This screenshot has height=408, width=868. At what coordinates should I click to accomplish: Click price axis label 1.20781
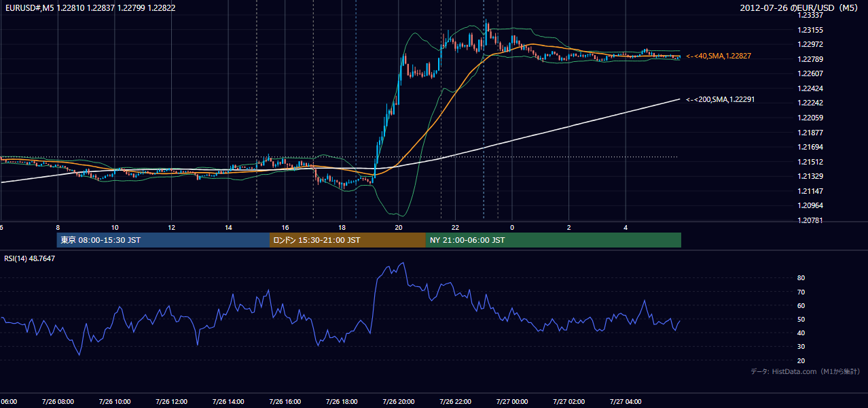coord(810,220)
